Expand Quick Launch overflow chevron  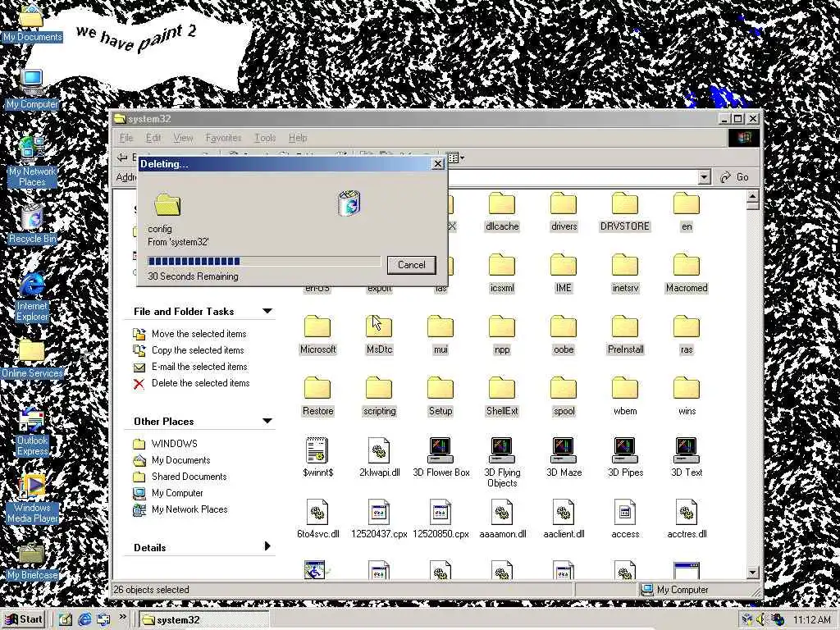[x=123, y=617]
